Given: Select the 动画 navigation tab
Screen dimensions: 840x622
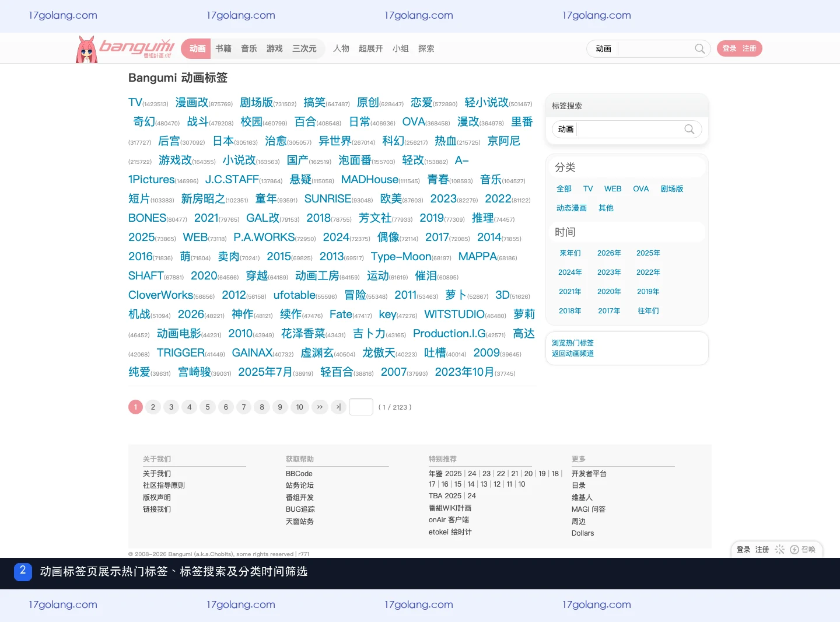Looking at the screenshot, I should (197, 48).
